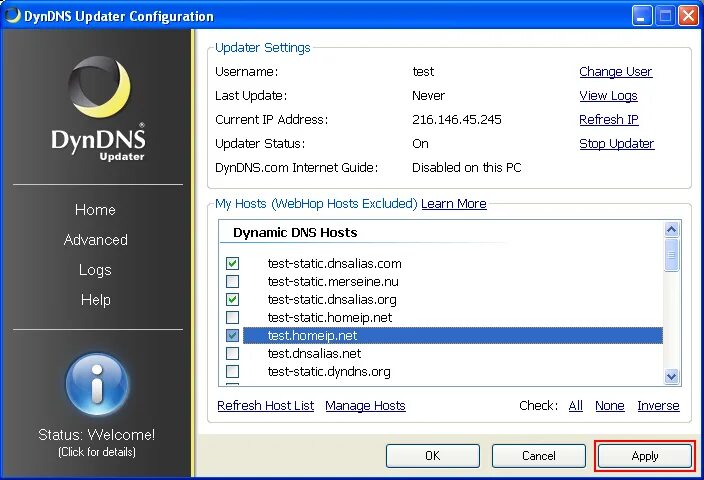Uncheck test-static.dnsalias.org checkbox
704x480 pixels.
pyautogui.click(x=232, y=299)
